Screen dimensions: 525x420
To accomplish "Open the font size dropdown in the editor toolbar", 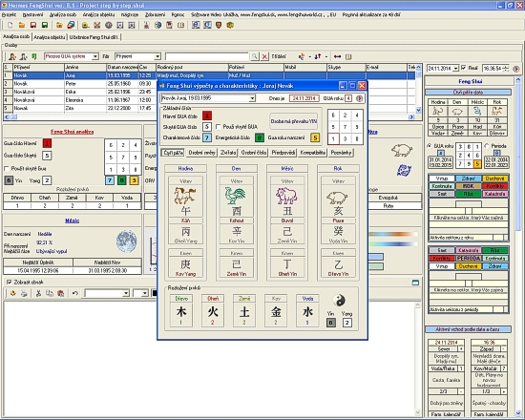I will tap(145, 293).
